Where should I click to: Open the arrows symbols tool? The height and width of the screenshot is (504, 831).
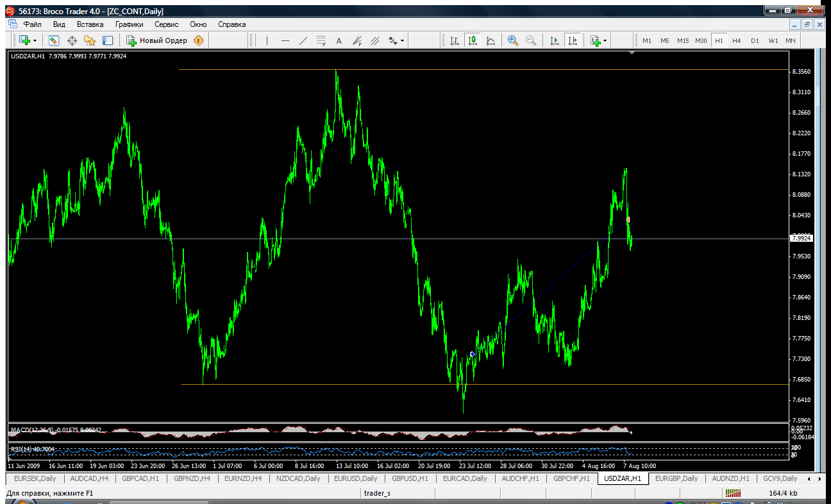[392, 40]
